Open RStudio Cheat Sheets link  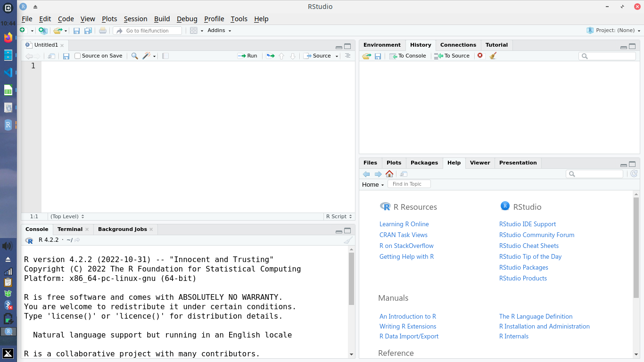(x=529, y=246)
